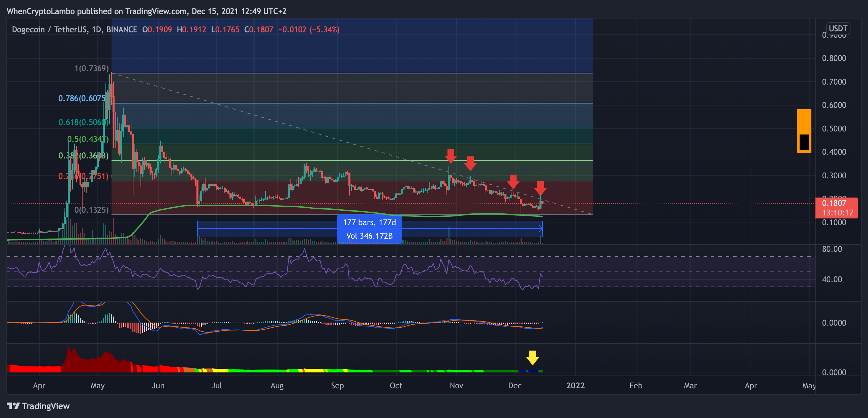Click the '177 bars, 177d' measurement label
Screen dimensions: 868x418
click(x=369, y=222)
